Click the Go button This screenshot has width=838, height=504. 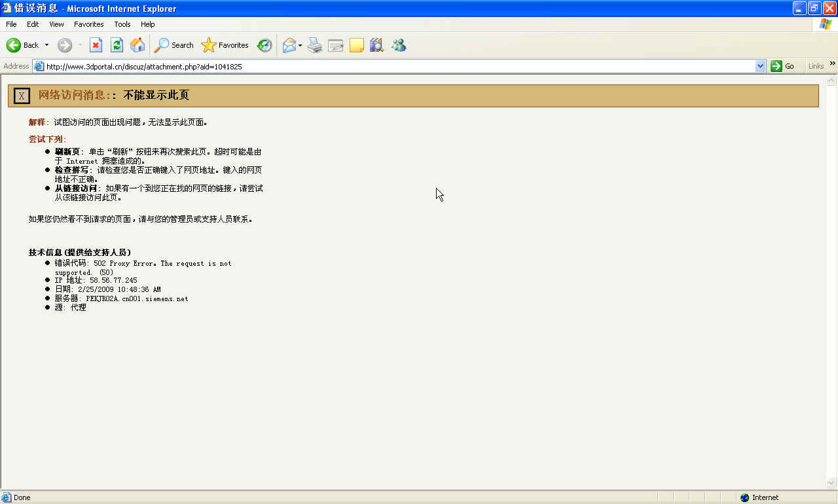coord(783,66)
